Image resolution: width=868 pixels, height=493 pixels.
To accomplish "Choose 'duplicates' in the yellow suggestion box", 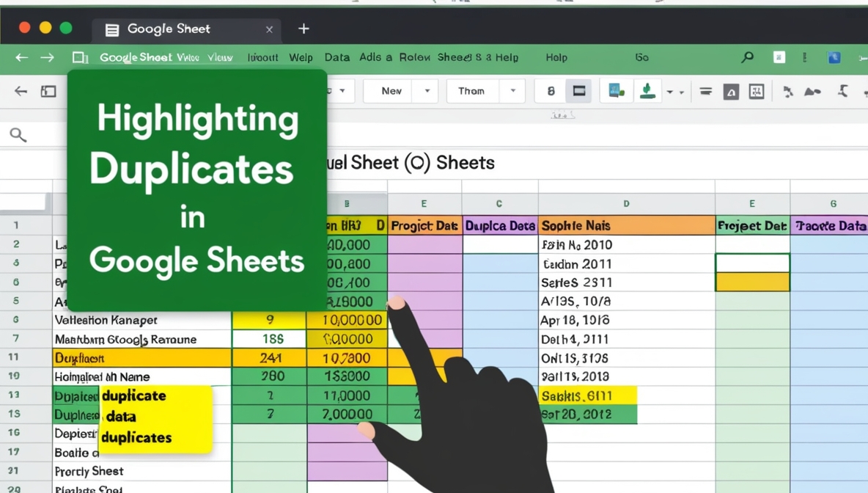I will coord(137,437).
